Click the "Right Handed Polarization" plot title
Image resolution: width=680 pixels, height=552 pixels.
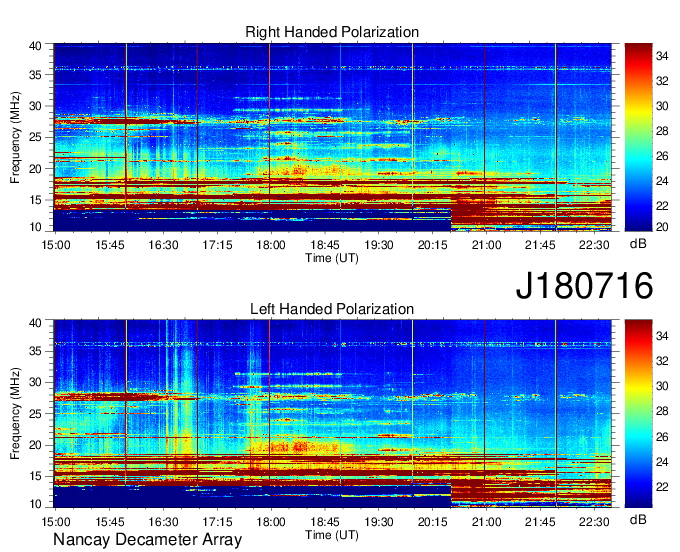pyautogui.click(x=332, y=32)
